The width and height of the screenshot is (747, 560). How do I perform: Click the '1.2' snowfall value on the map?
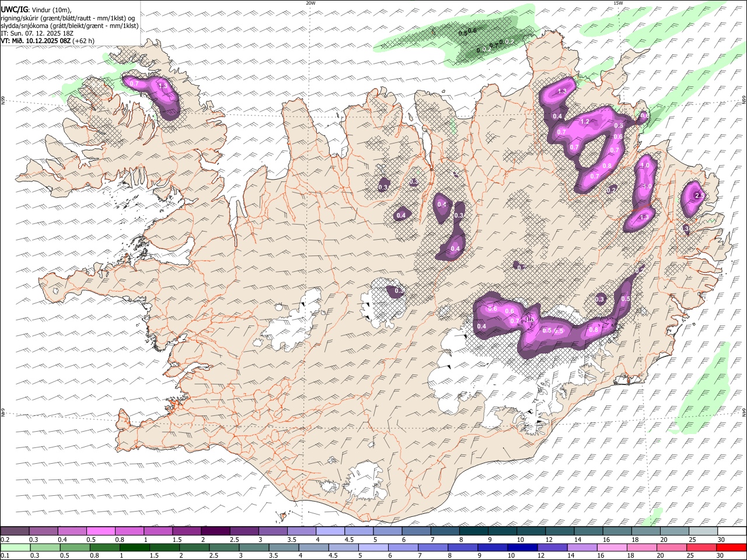tap(585, 121)
